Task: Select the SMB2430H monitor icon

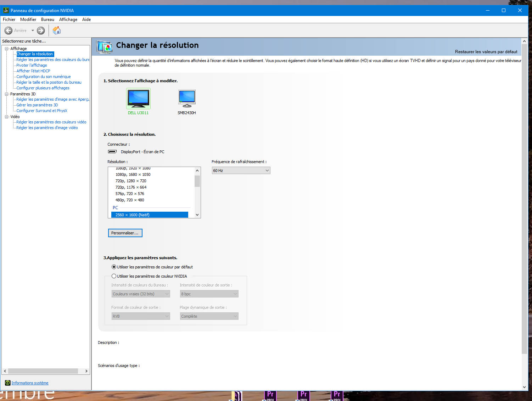Action: [187, 98]
